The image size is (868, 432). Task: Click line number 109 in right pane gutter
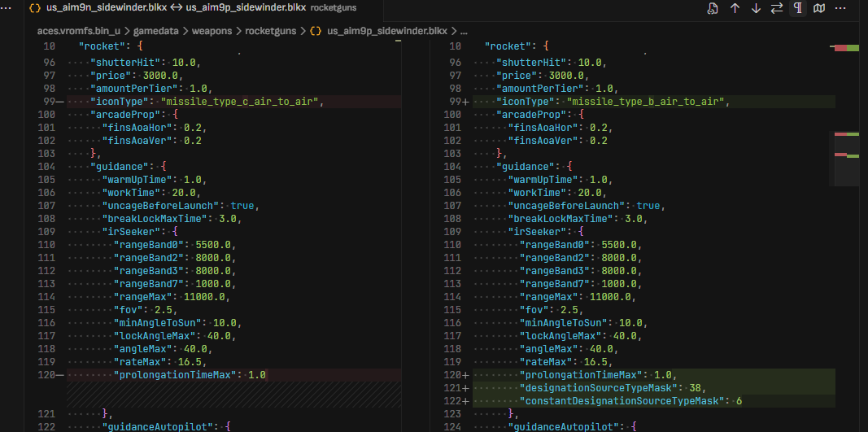[x=451, y=232]
